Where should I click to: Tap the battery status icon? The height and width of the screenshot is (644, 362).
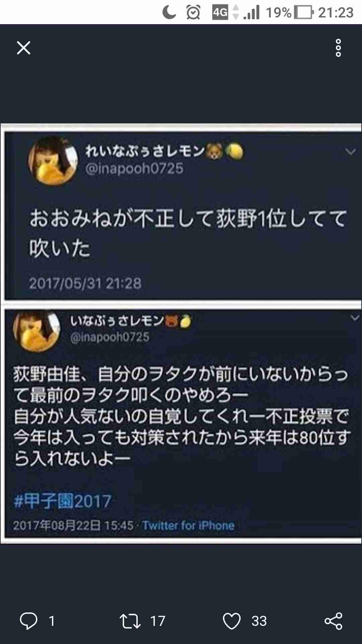[x=304, y=13]
